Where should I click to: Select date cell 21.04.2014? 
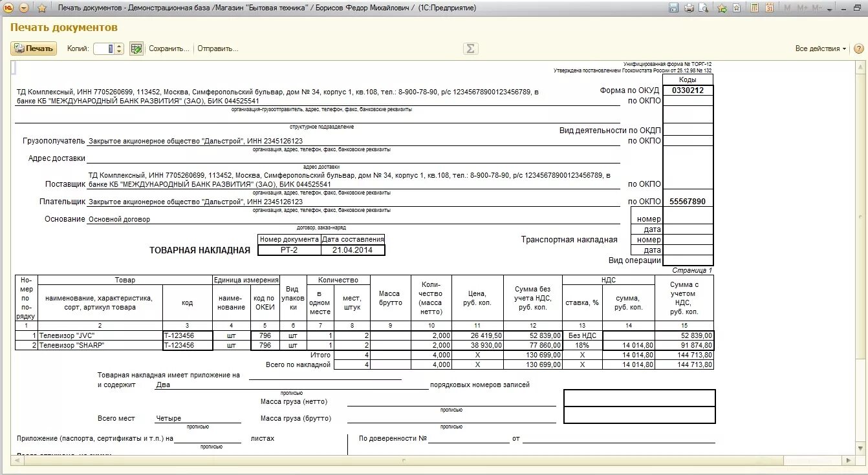(x=353, y=249)
